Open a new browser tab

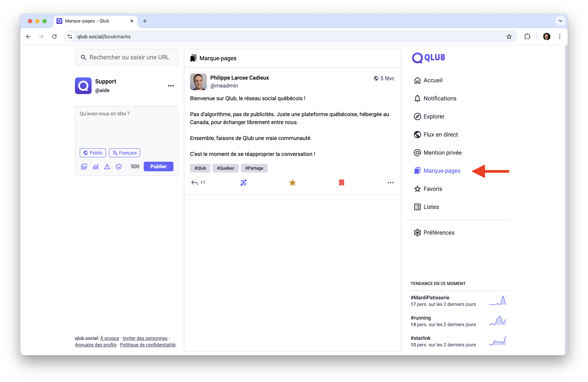pyautogui.click(x=145, y=21)
